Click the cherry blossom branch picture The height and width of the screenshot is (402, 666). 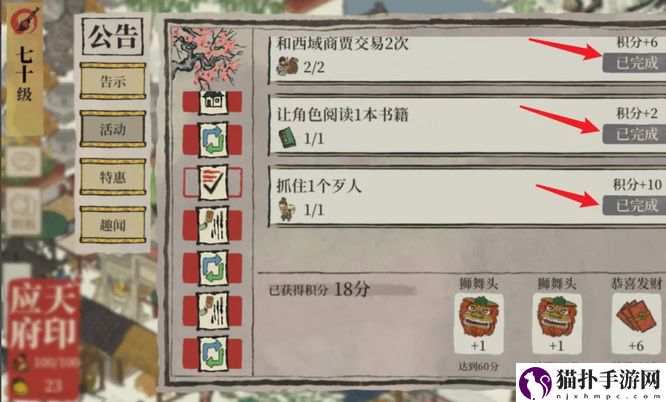[x=208, y=57]
